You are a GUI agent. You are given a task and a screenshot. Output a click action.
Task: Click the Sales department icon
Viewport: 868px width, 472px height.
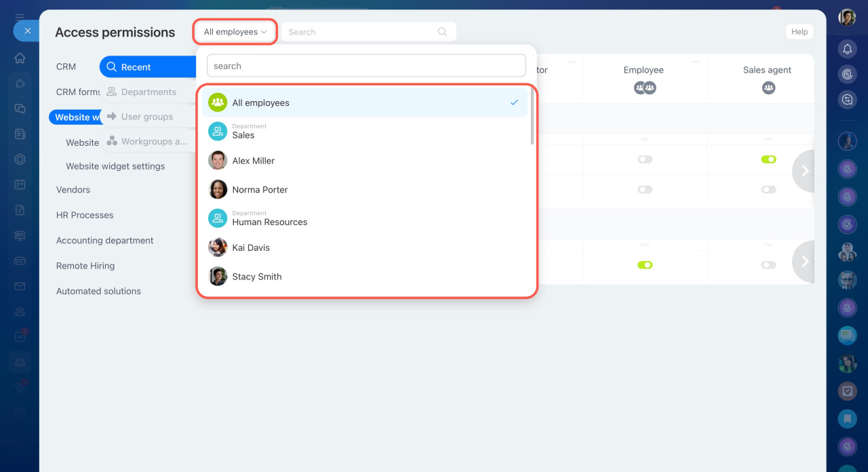click(218, 132)
